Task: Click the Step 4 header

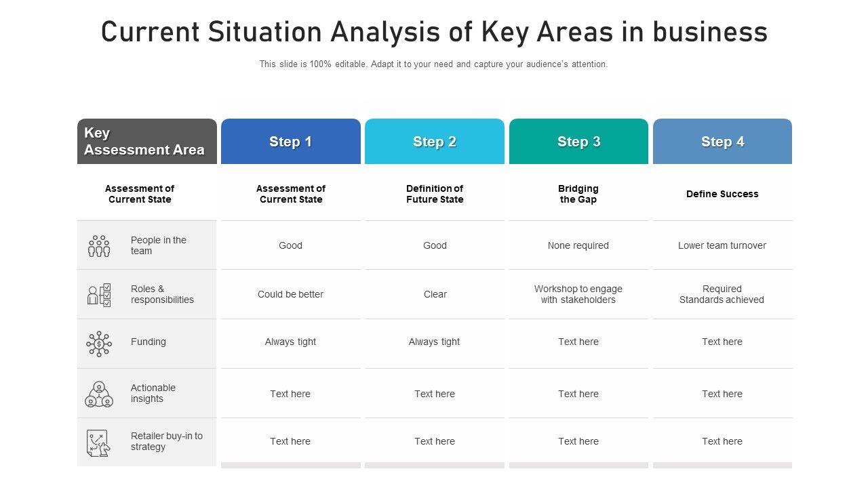Action: 722,142
